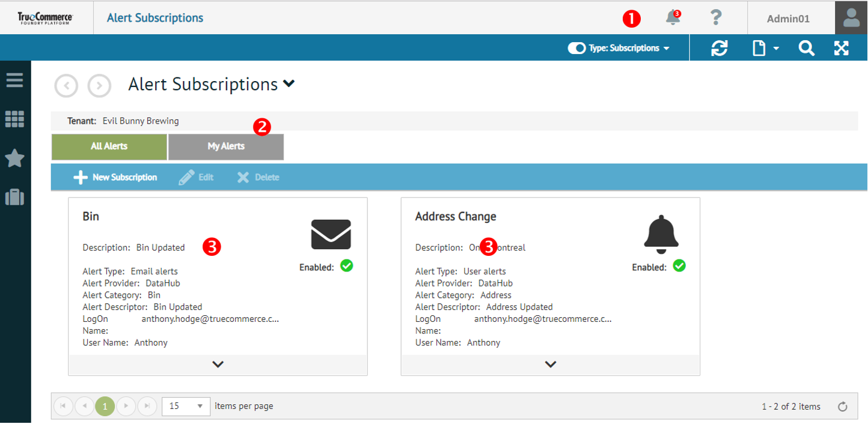The width and height of the screenshot is (868, 424).
Task: Open the notifications bell in header
Action: click(673, 18)
